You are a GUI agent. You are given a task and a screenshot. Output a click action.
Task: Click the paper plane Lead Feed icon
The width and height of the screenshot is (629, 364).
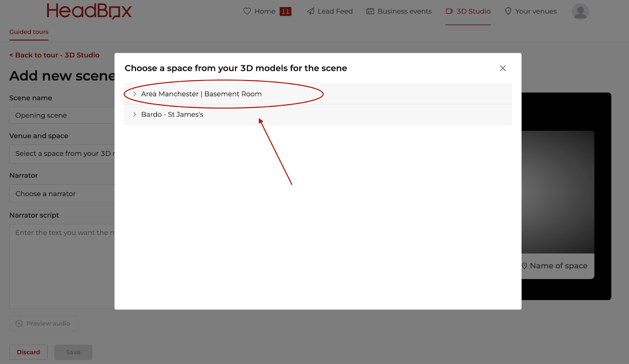point(311,11)
